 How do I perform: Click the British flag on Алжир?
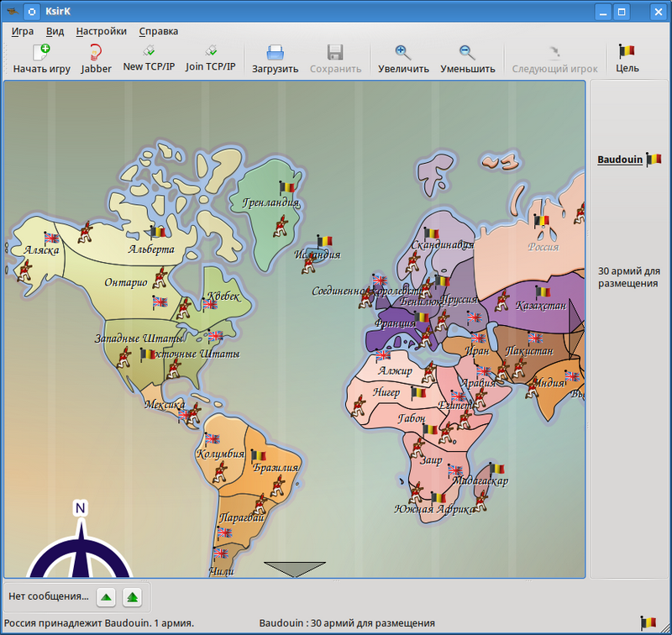pos(383,355)
